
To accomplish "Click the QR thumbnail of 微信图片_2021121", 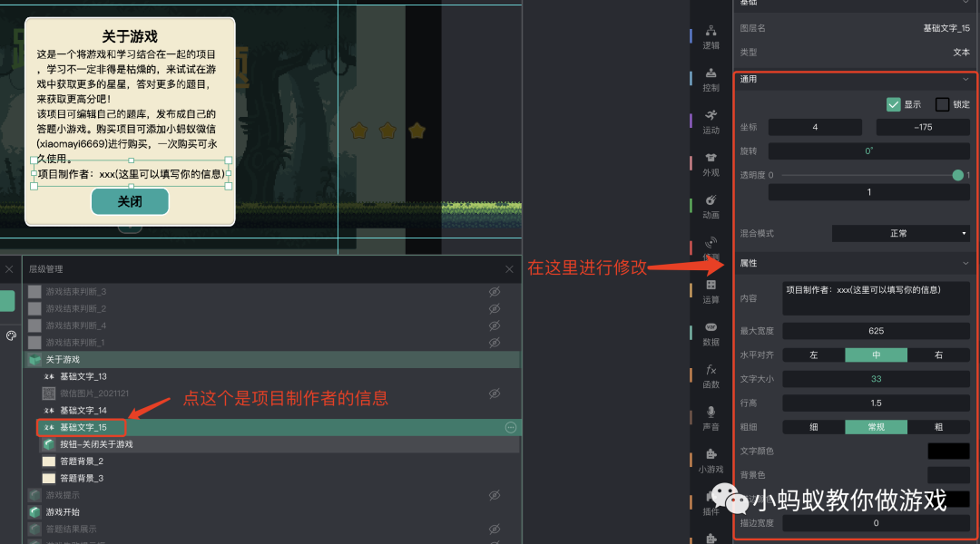I will coord(49,393).
